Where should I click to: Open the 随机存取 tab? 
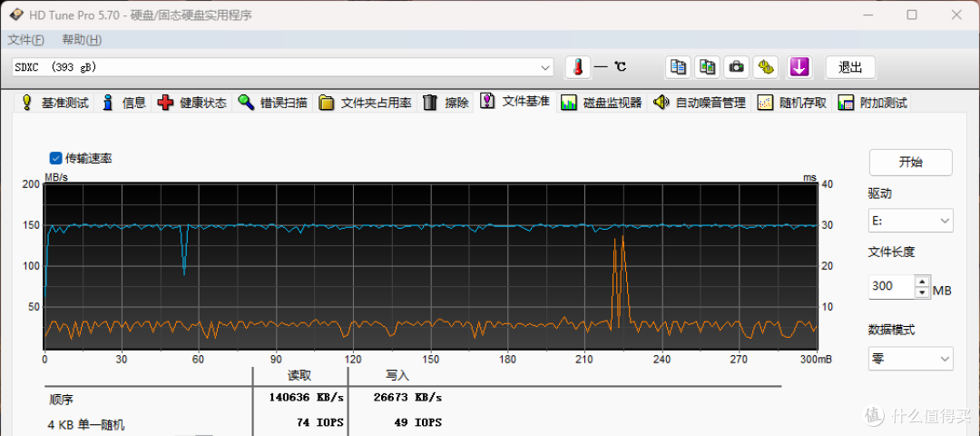(792, 103)
